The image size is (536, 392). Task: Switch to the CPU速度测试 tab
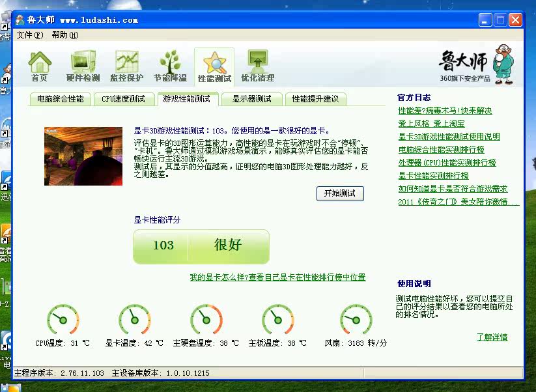pyautogui.click(x=123, y=99)
